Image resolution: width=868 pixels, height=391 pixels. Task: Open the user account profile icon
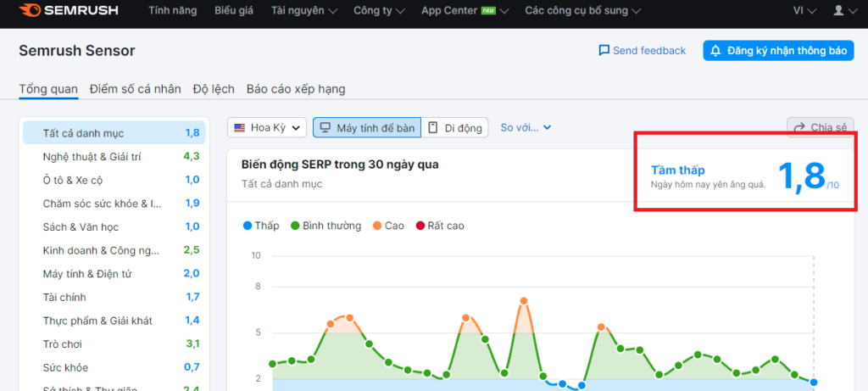[845, 10]
